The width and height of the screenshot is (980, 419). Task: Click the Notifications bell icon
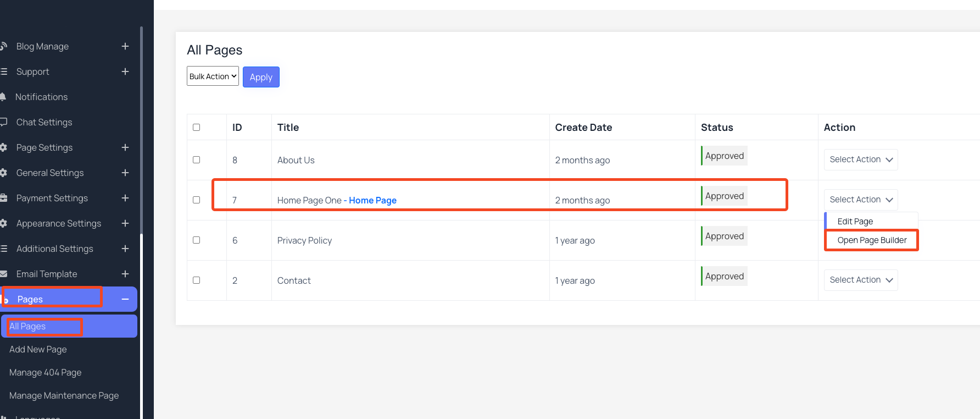(x=3, y=97)
